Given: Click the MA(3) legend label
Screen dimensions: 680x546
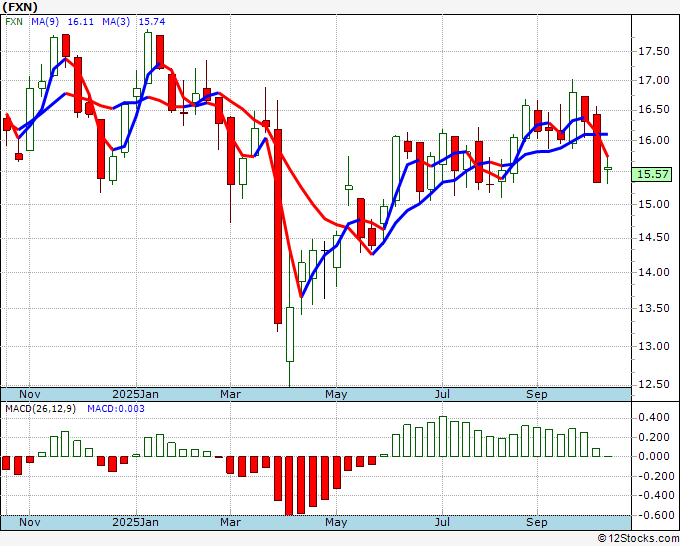Looking at the screenshot, I should click(x=116, y=21).
